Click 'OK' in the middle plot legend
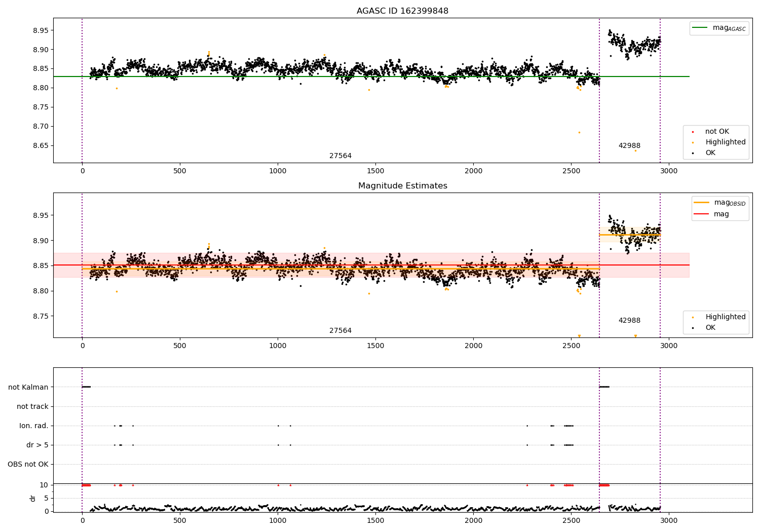The image size is (760, 532). (704, 328)
